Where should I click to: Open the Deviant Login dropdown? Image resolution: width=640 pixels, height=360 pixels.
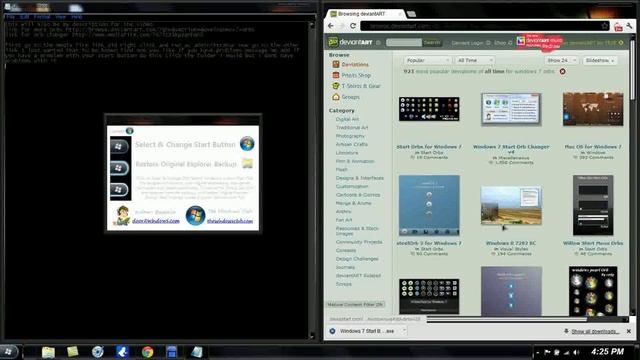470,42
